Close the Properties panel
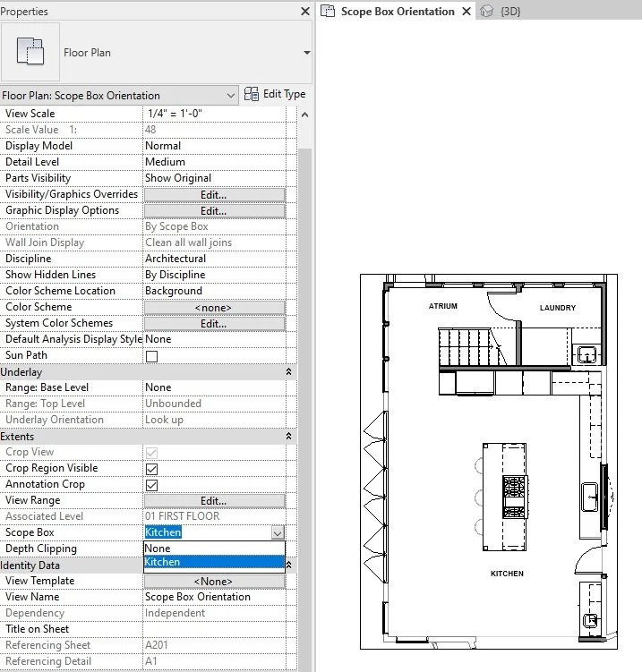Image resolution: width=642 pixels, height=672 pixels. [x=305, y=11]
